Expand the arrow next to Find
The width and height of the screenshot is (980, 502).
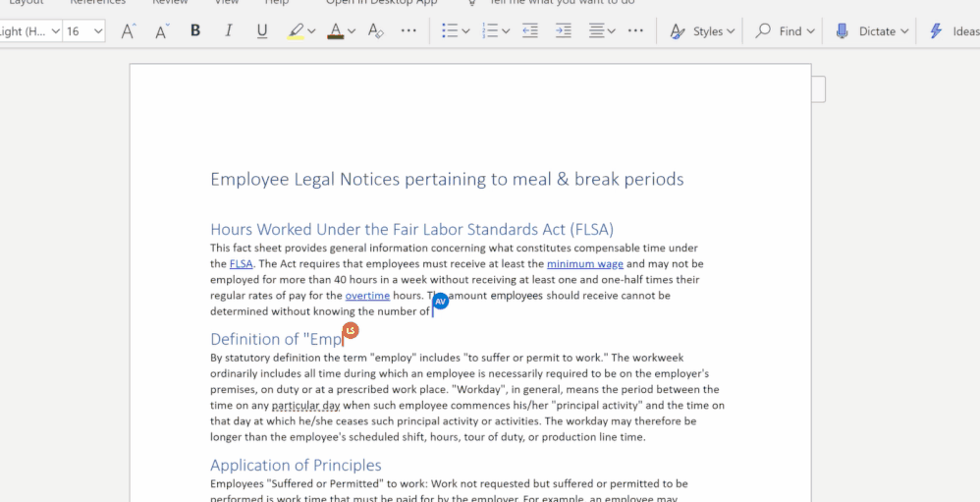click(x=811, y=31)
